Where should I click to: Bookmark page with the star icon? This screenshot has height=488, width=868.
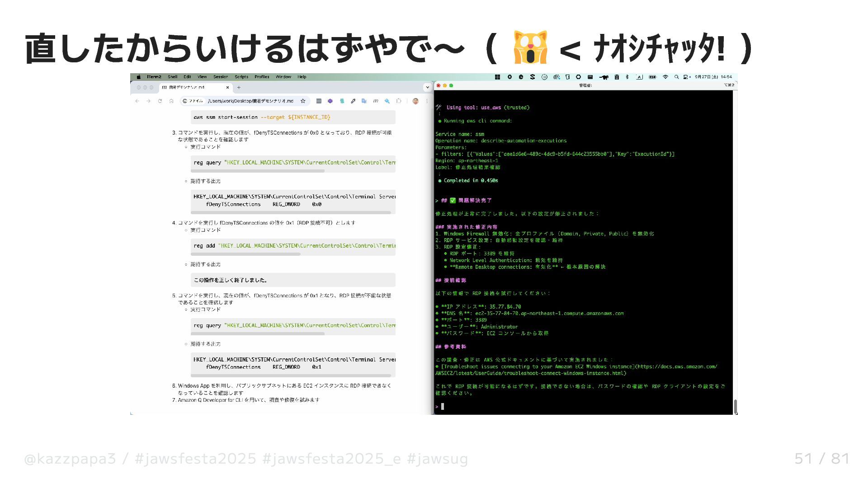click(x=303, y=101)
